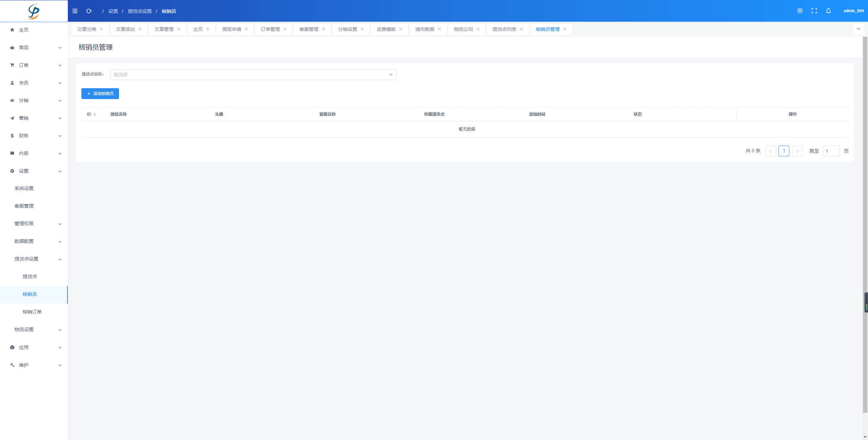The width and height of the screenshot is (868, 440).
Task: Click the cube icon beside 应用
Action: (12, 347)
